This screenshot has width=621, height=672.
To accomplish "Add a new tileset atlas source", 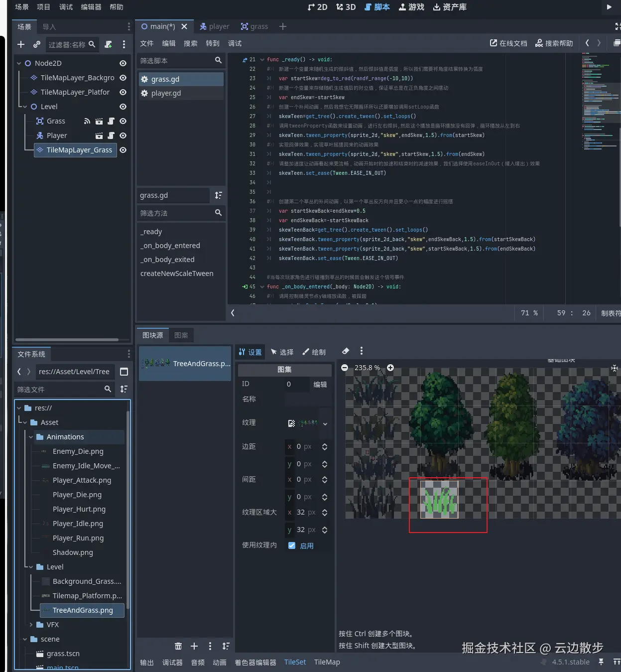I will (194, 646).
